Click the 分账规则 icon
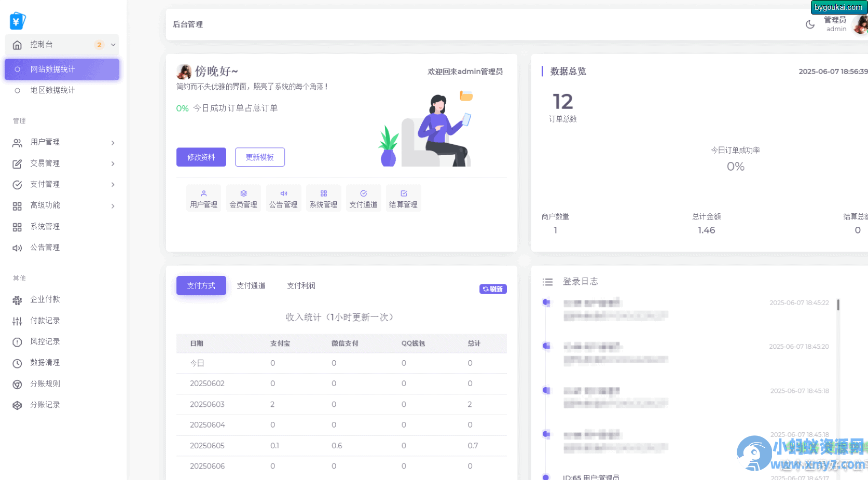 17,384
